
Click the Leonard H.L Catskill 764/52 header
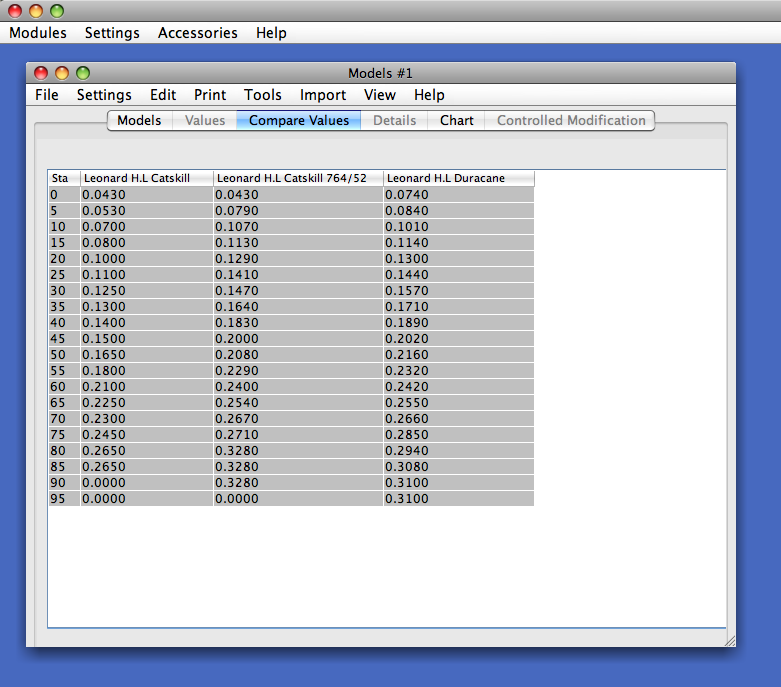(x=298, y=178)
